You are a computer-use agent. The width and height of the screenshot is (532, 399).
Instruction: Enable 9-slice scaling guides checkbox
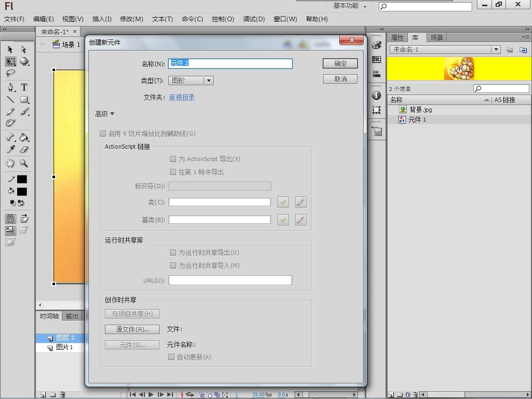coord(103,134)
